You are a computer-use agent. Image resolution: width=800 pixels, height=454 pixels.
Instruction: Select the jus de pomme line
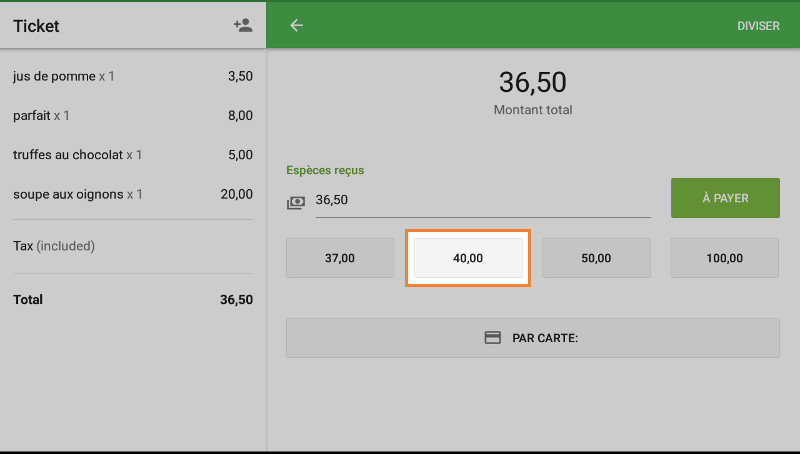coord(132,76)
